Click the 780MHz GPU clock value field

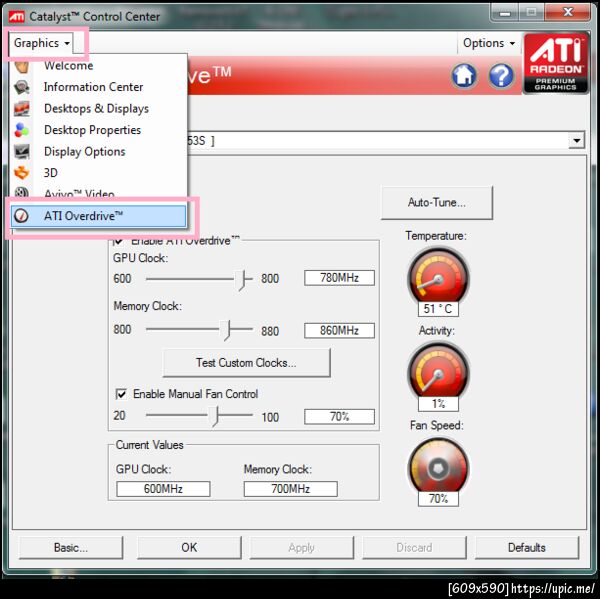pos(339,278)
